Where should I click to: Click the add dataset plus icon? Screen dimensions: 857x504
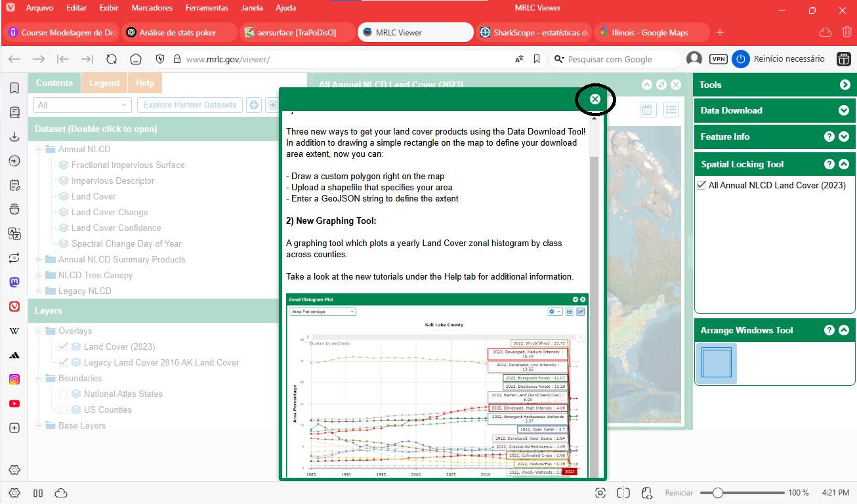pyautogui.click(x=254, y=105)
